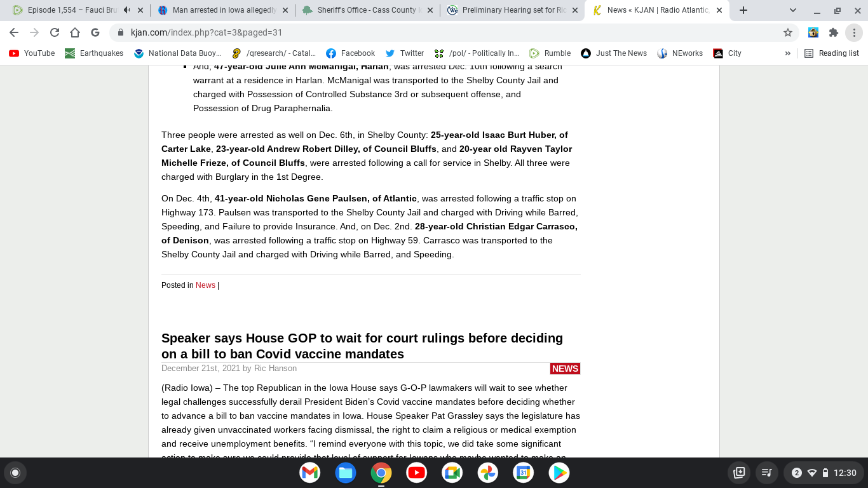The image size is (868, 488).
Task: Go back to the previous page
Action: pos(14,32)
